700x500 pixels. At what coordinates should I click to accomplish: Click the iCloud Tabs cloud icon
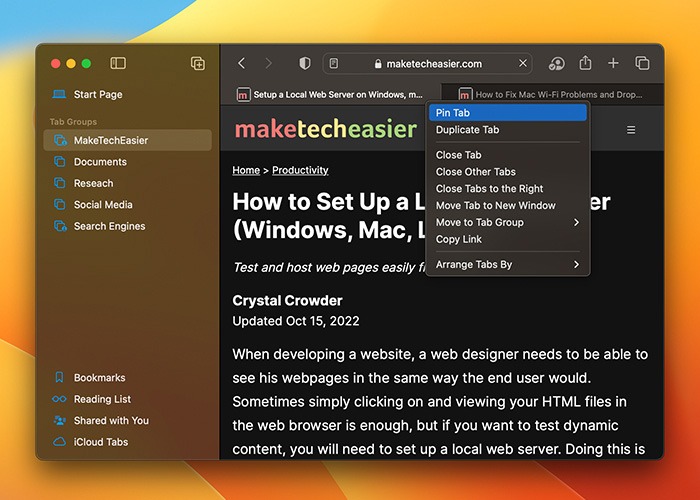[x=59, y=442]
